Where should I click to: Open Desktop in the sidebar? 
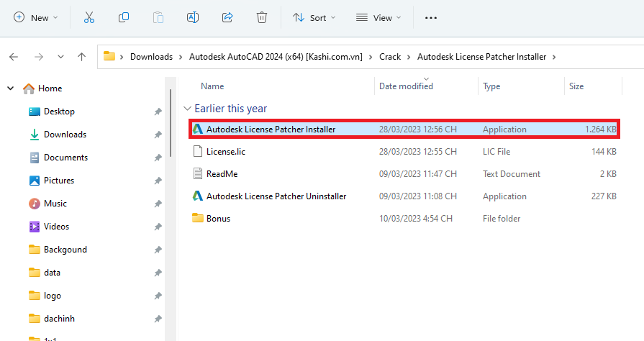[x=59, y=112]
